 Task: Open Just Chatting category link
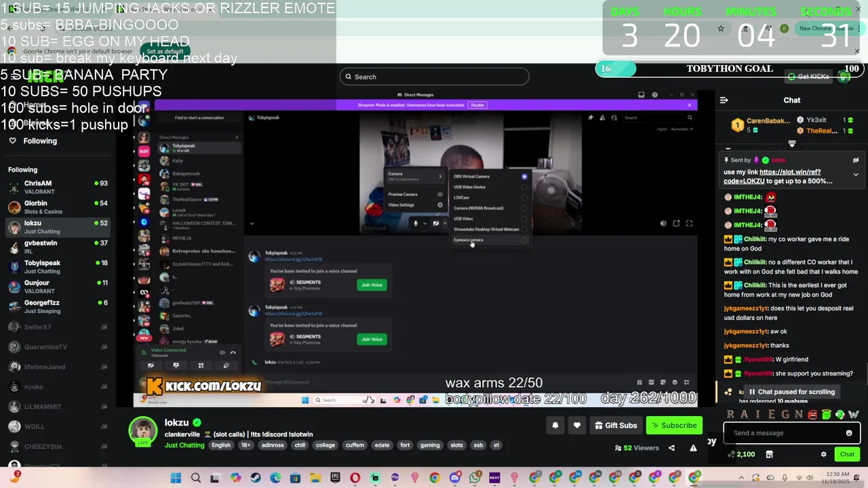[x=184, y=445]
